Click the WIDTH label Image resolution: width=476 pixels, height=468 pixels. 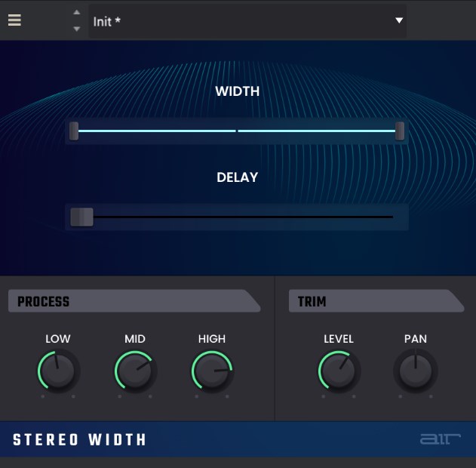[237, 91]
